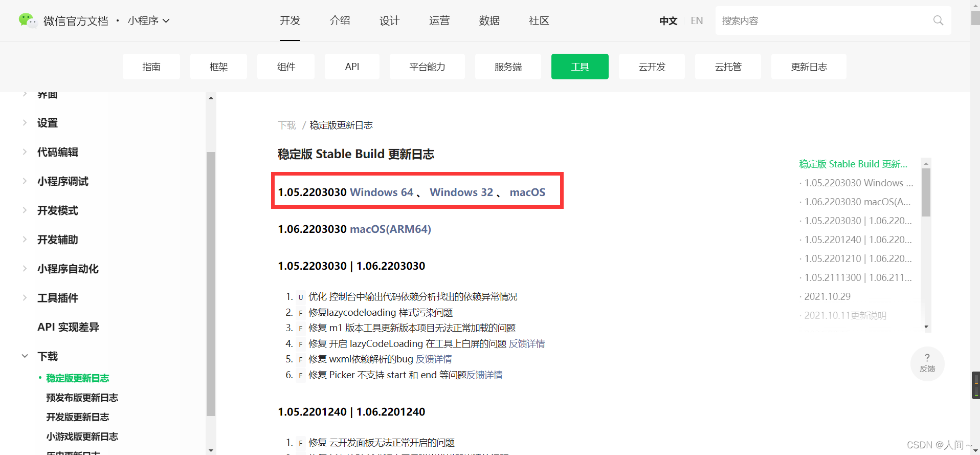Screen dimensions: 980x455
Task: Click the outline panel scroll-up arrow
Action: (926, 163)
